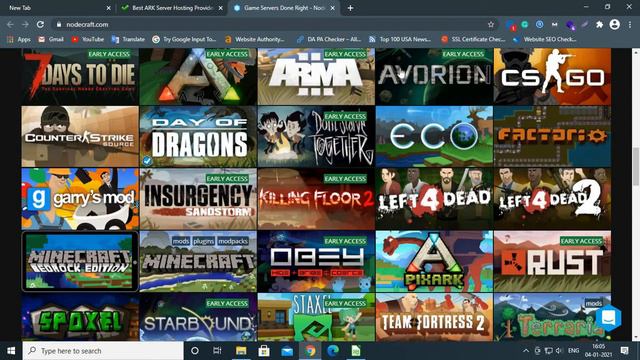This screenshot has width=640, height=360.
Task: Open the PixARK game tile
Action: pyautogui.click(x=434, y=261)
